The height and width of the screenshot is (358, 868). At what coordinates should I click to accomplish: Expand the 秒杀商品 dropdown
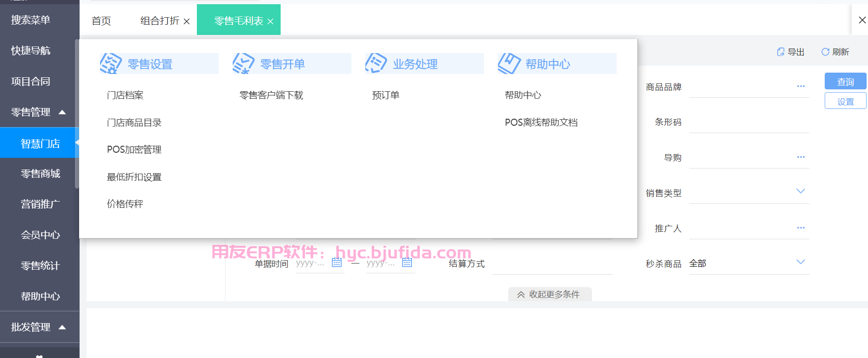801,262
